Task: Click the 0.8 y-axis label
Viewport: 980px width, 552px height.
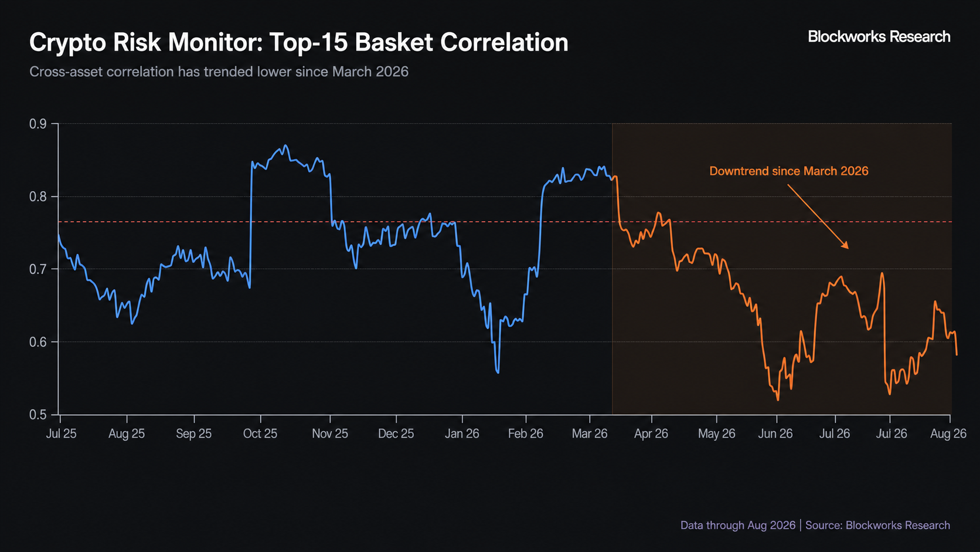Action: click(x=38, y=197)
